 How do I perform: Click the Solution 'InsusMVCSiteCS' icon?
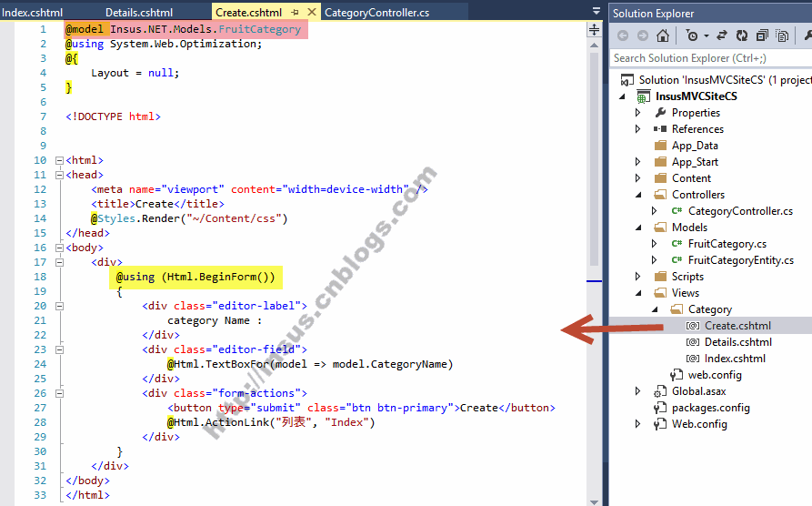(627, 80)
